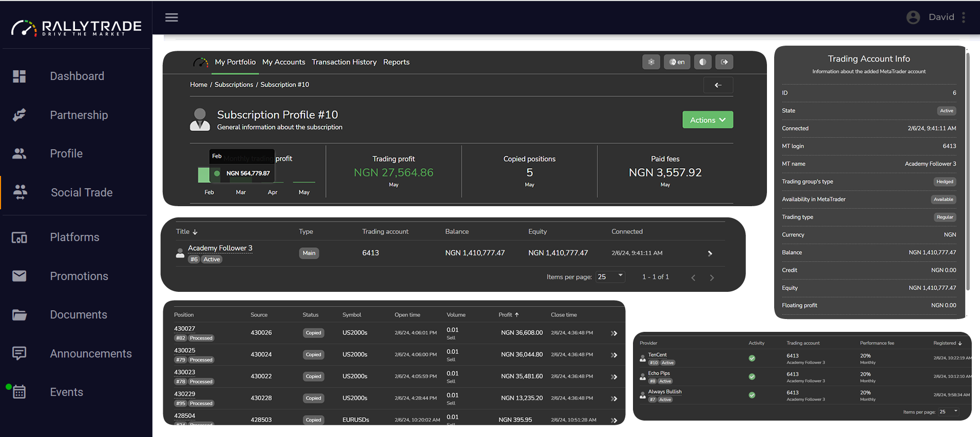This screenshot has height=437, width=980.
Task: Sort accounts table by Title
Action: coord(186,232)
